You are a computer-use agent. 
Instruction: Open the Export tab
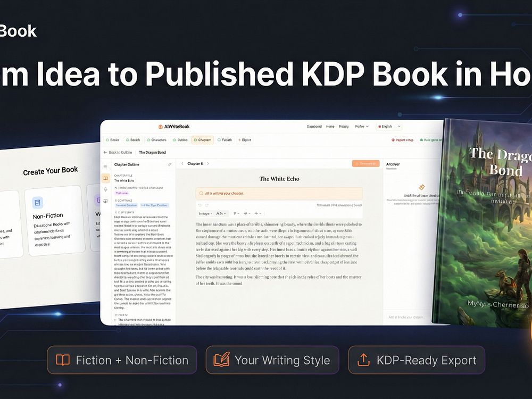245,140
